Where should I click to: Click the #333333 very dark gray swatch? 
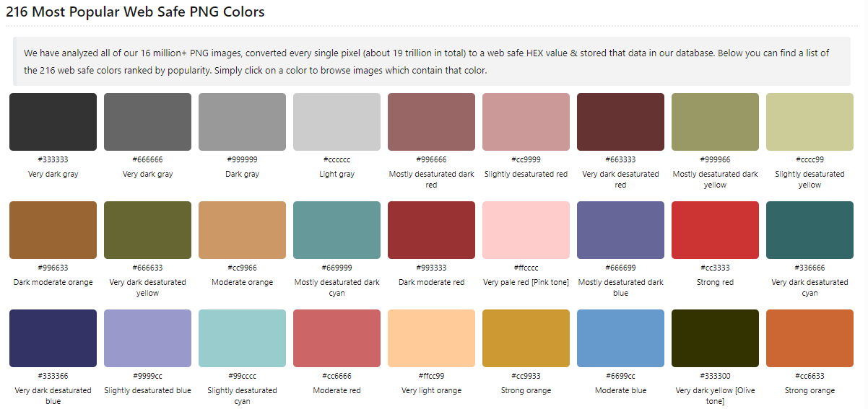pos(53,122)
